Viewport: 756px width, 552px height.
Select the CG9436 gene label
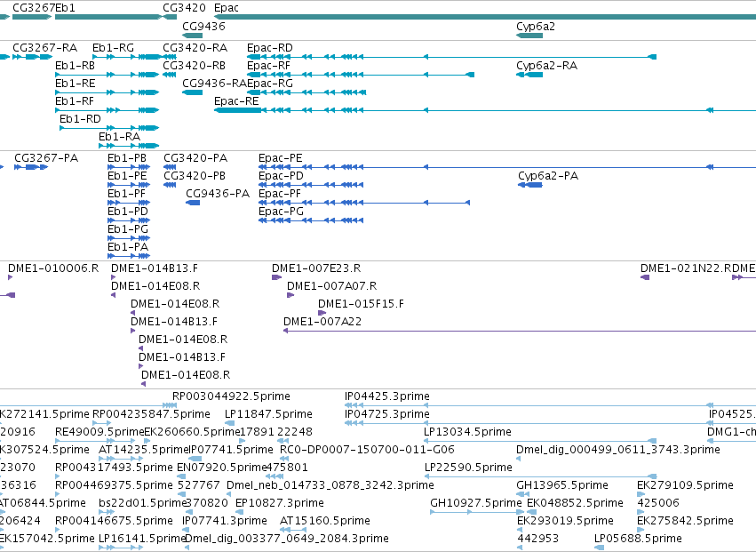click(203, 26)
